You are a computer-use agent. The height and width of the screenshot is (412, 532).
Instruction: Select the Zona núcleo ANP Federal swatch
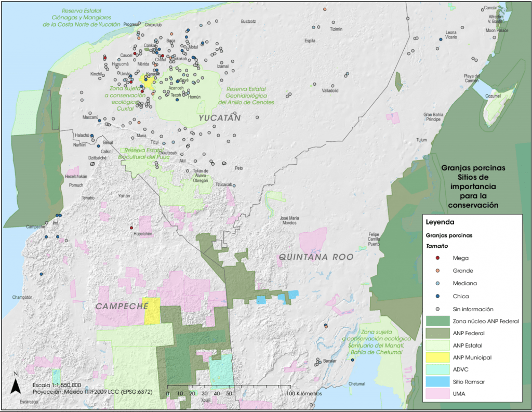pyautogui.click(x=437, y=321)
